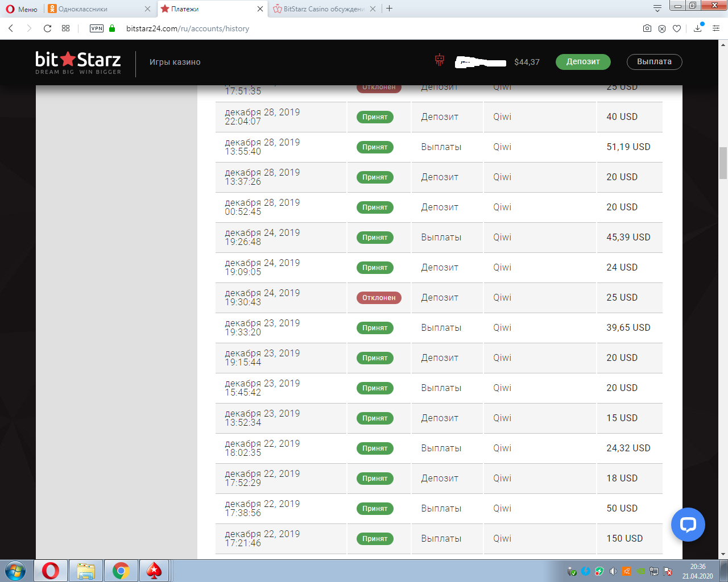Viewport: 728px width, 582px height.
Task: Open the Opera Easy Setup menu
Action: pos(716,28)
